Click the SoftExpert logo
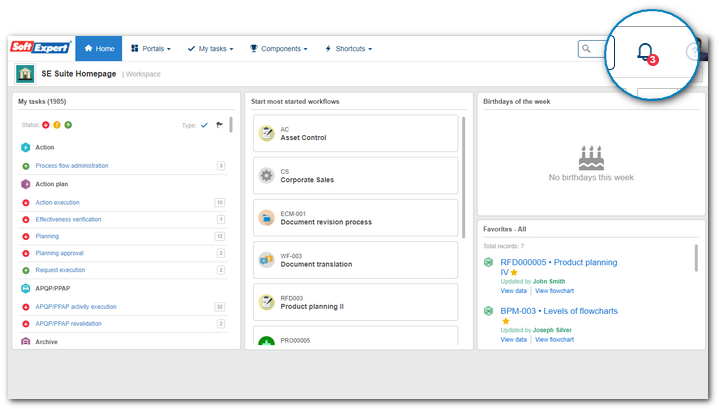 pos(41,47)
